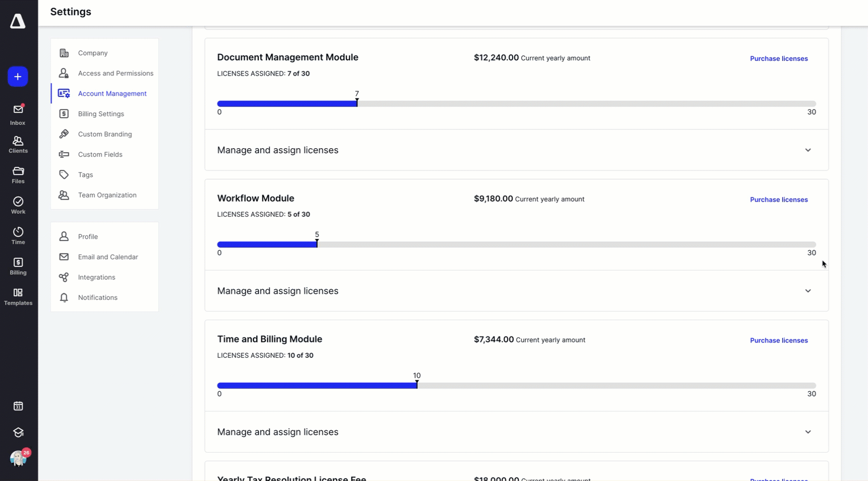This screenshot has width=868, height=481.
Task: Click the Atlas logo at top left
Action: [x=18, y=21]
